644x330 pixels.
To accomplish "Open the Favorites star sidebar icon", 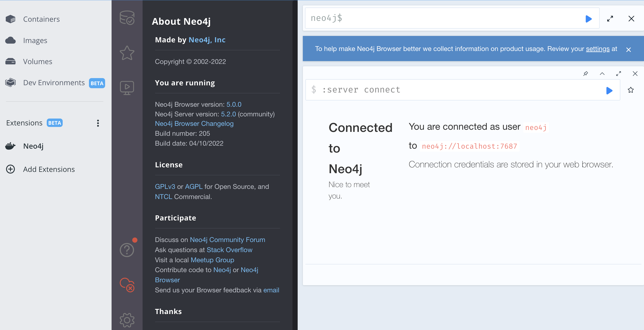I will 127,53.
